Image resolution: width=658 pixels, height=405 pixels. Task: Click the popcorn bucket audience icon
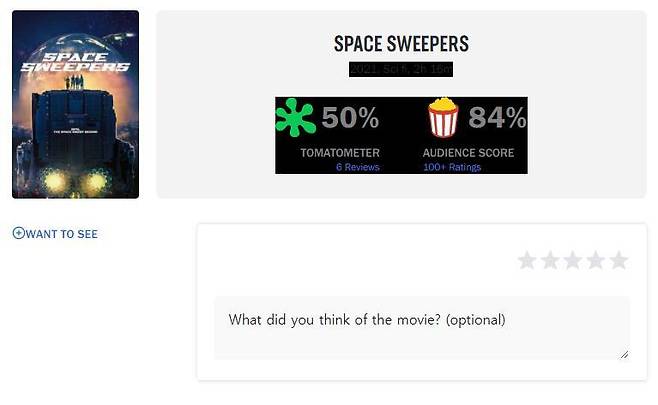coord(443,118)
